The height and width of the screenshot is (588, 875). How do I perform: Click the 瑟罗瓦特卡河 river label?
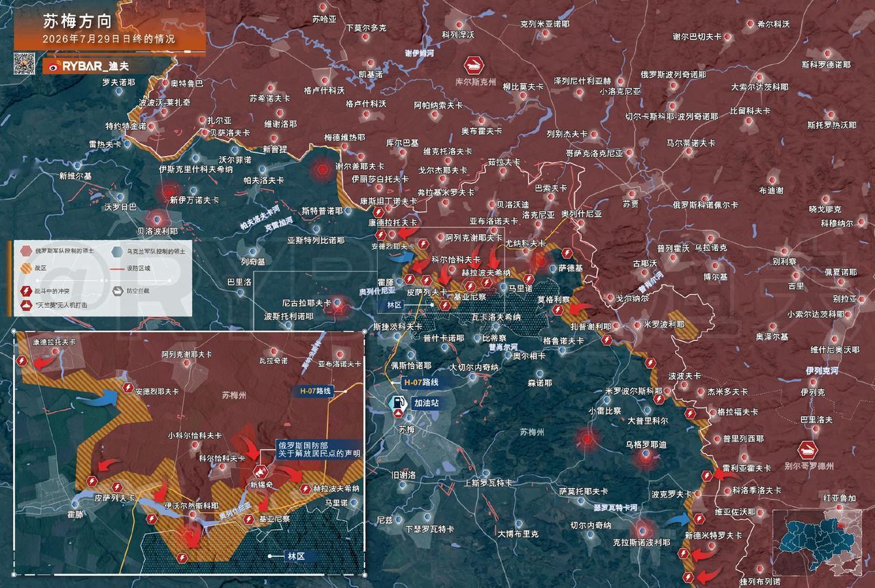click(615, 509)
